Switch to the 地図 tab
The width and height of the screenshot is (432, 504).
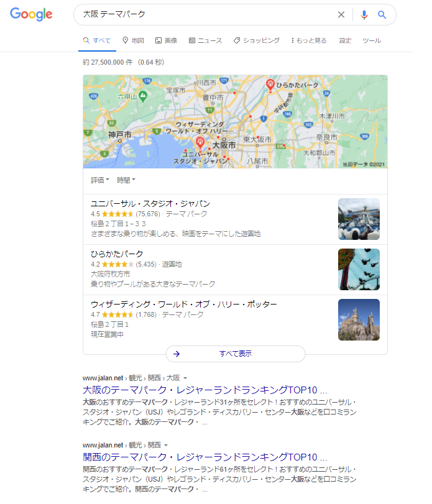coord(133,40)
